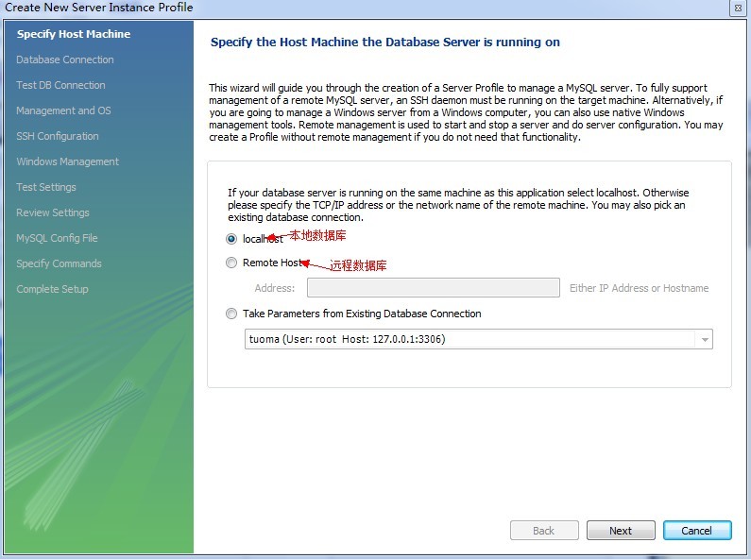Open the existing connection dropdown arrow
This screenshot has width=751, height=560.
click(705, 339)
